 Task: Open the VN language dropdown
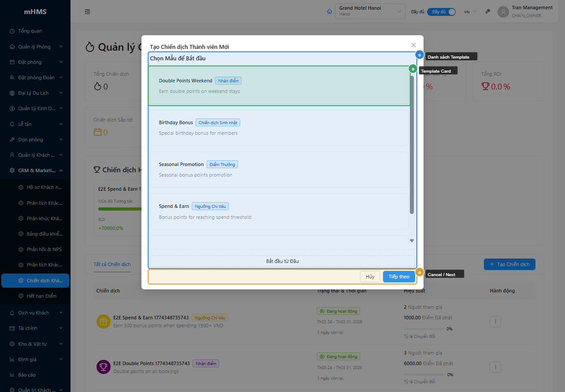(x=470, y=12)
